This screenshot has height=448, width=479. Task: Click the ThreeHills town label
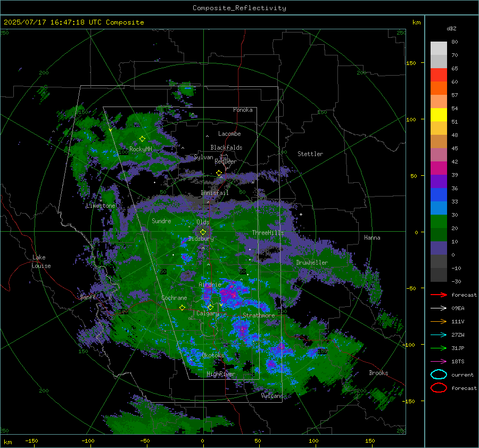pyautogui.click(x=268, y=233)
